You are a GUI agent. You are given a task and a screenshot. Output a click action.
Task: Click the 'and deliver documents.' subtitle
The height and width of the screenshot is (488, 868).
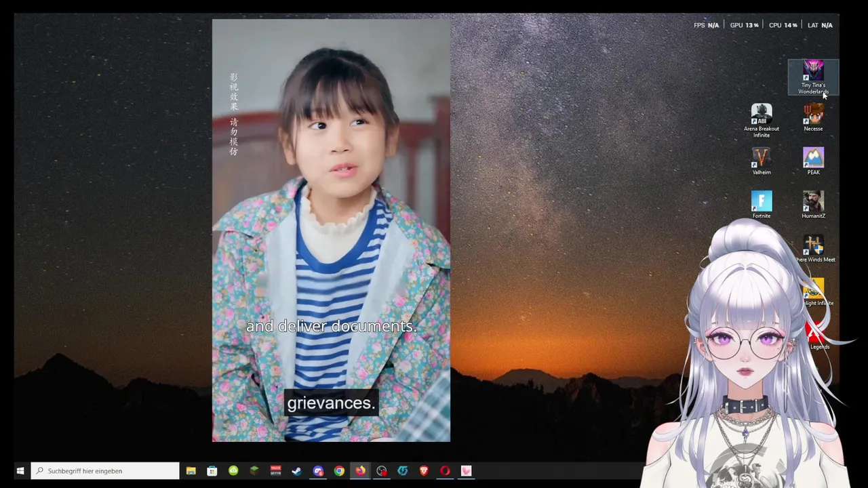[331, 326]
